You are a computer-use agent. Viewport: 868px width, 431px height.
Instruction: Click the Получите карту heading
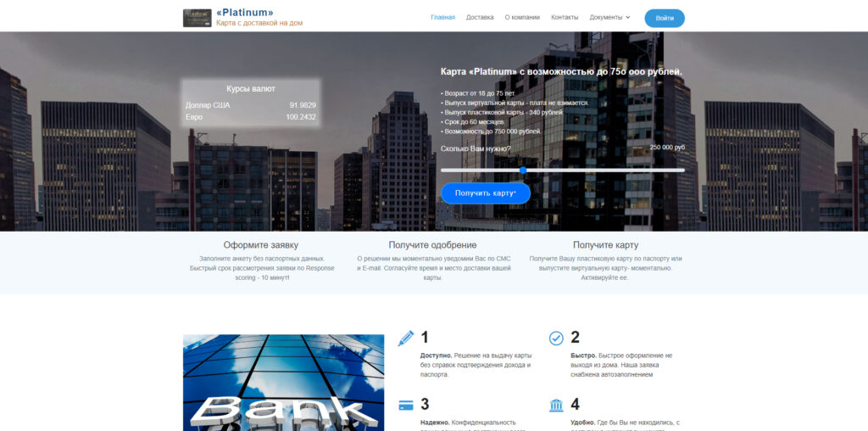(605, 245)
